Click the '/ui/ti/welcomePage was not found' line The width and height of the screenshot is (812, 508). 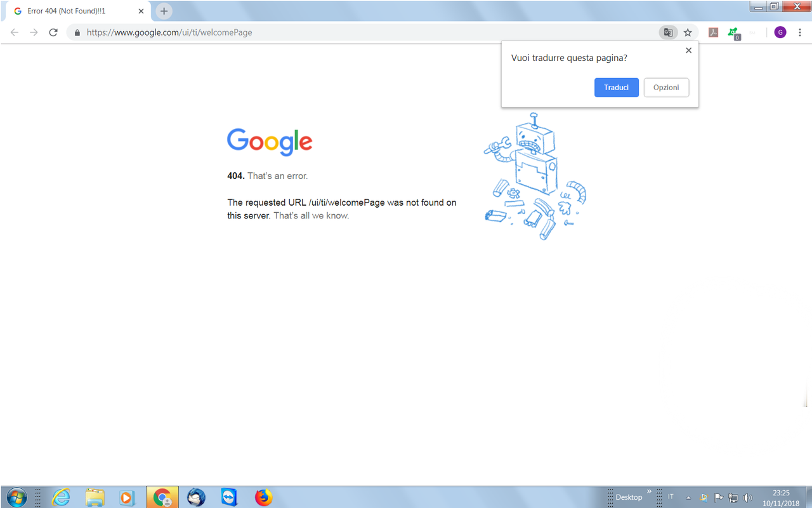click(342, 203)
